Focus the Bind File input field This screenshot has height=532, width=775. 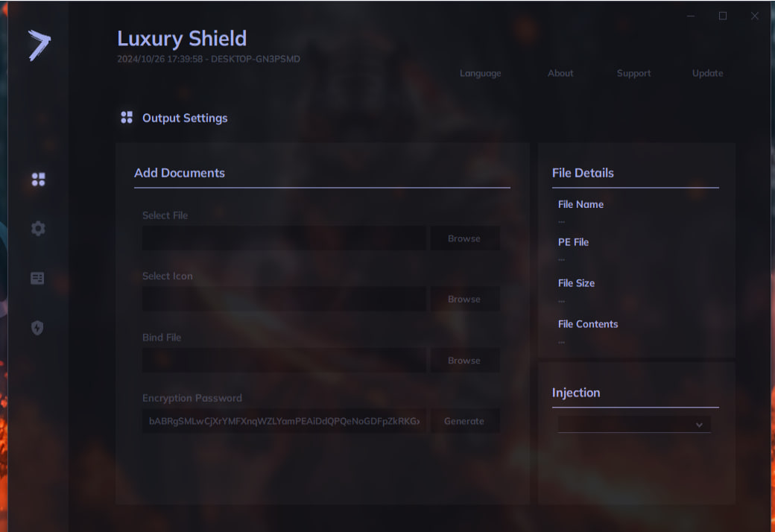(x=284, y=361)
